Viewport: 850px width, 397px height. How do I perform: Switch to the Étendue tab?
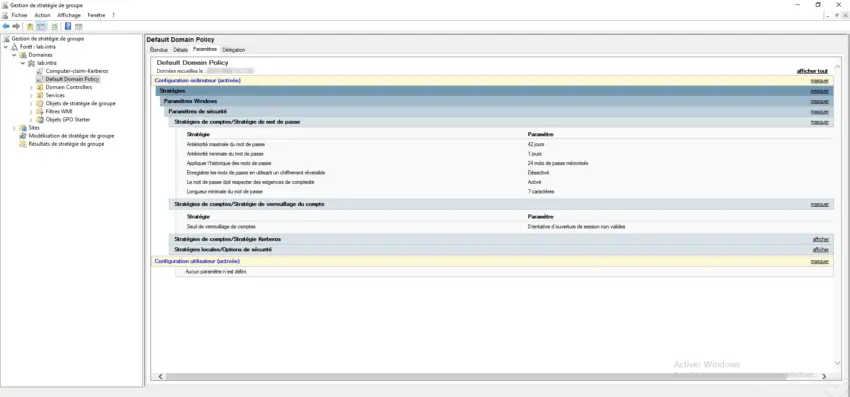[x=159, y=50]
